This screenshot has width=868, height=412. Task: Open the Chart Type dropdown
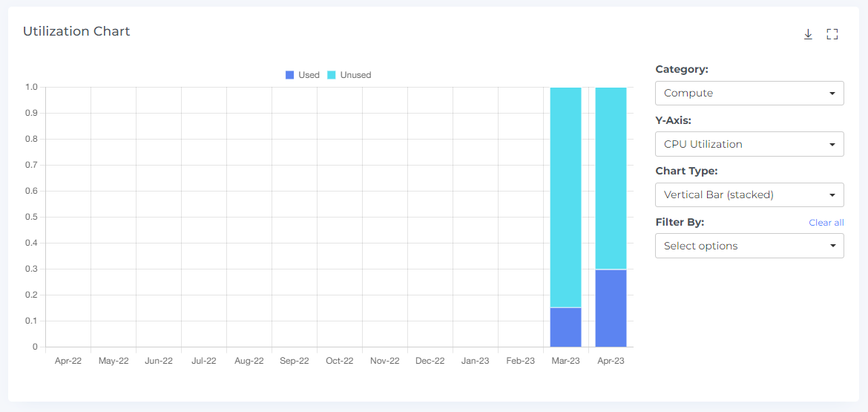pos(749,195)
